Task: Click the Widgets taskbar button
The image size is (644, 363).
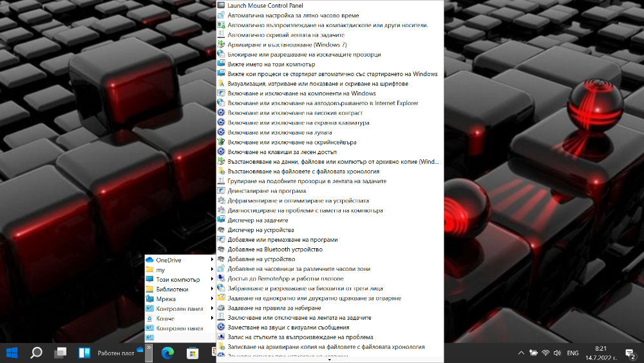Action: coord(84,353)
